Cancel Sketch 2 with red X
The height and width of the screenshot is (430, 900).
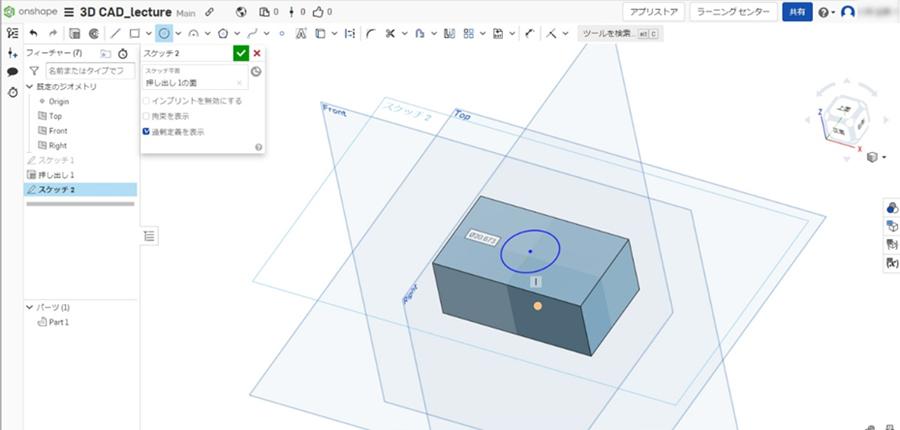[x=257, y=53]
